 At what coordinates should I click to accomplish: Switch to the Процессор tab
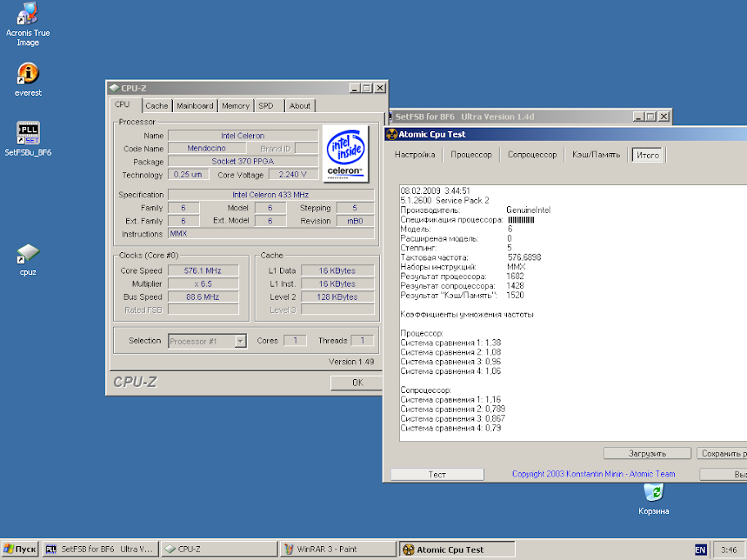pyautogui.click(x=471, y=155)
